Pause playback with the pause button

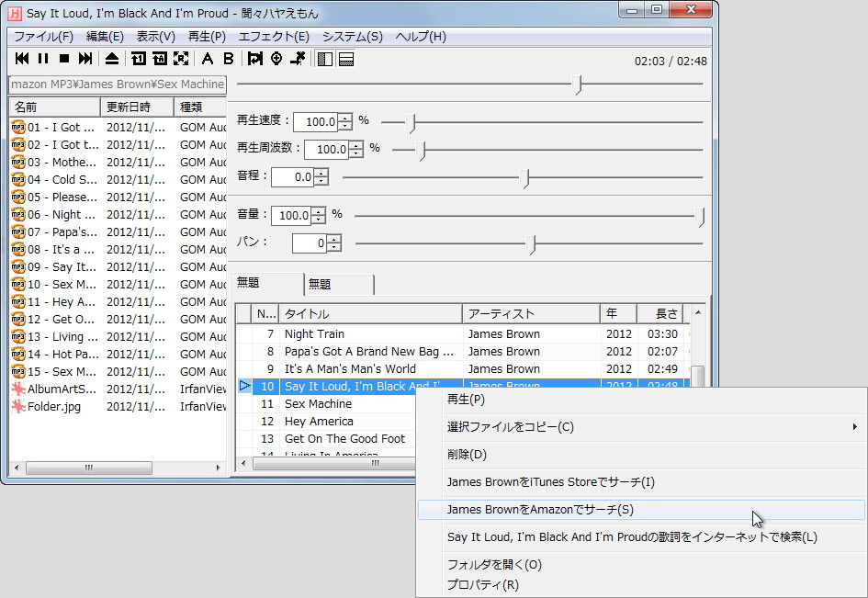43,59
